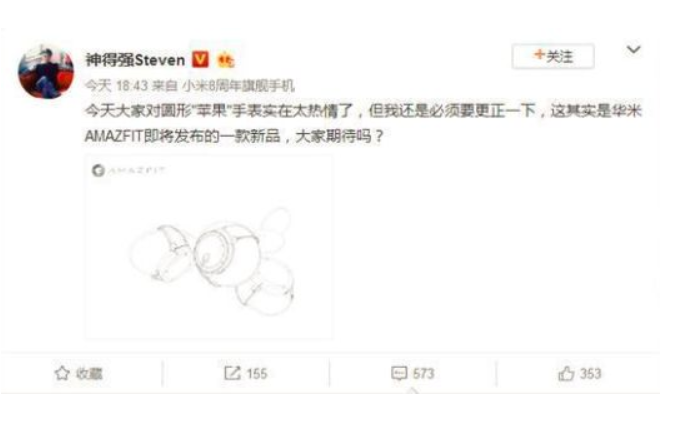The height and width of the screenshot is (433, 686).
Task: Click the 神得强Steven profile avatar
Action: [x=46, y=72]
